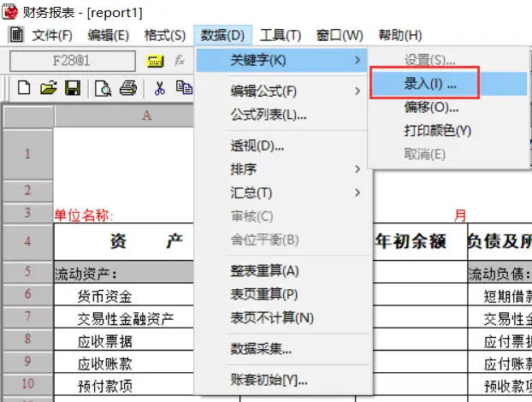Screen dimensions: 532x402
Task: Click the Printer icon
Action: 128,88
